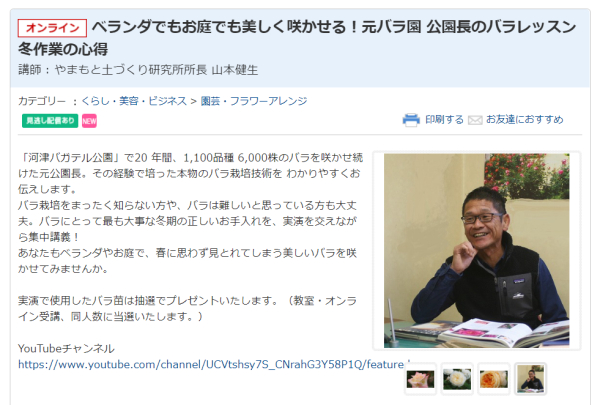Click the envelope mail icon
600x405 pixels.
[x=475, y=121]
